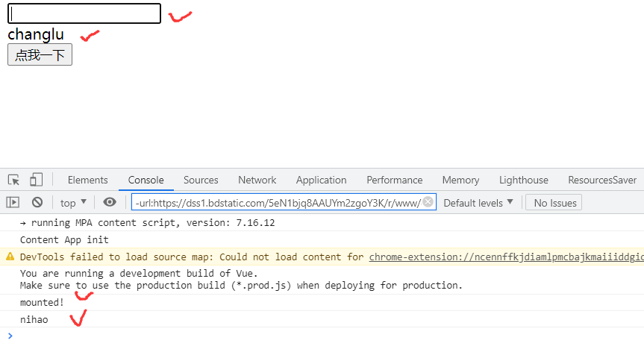Switch to the Elements tab

(x=88, y=180)
